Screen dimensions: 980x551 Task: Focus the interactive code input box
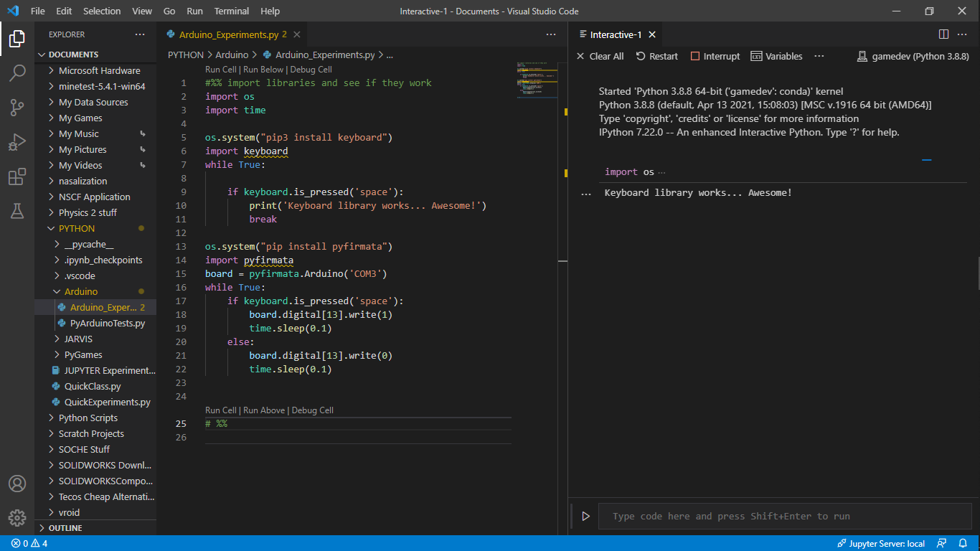(782, 516)
